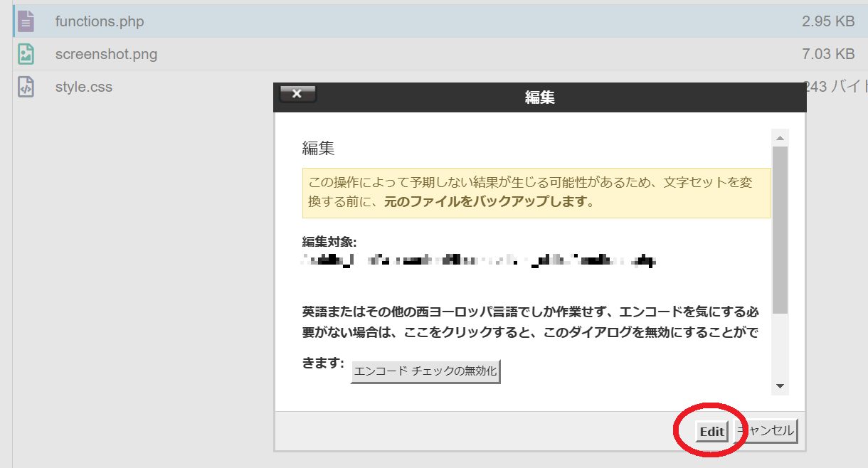Viewport: 868px width, 468px height.
Task: Click the functions.php file icon
Action: click(x=26, y=21)
